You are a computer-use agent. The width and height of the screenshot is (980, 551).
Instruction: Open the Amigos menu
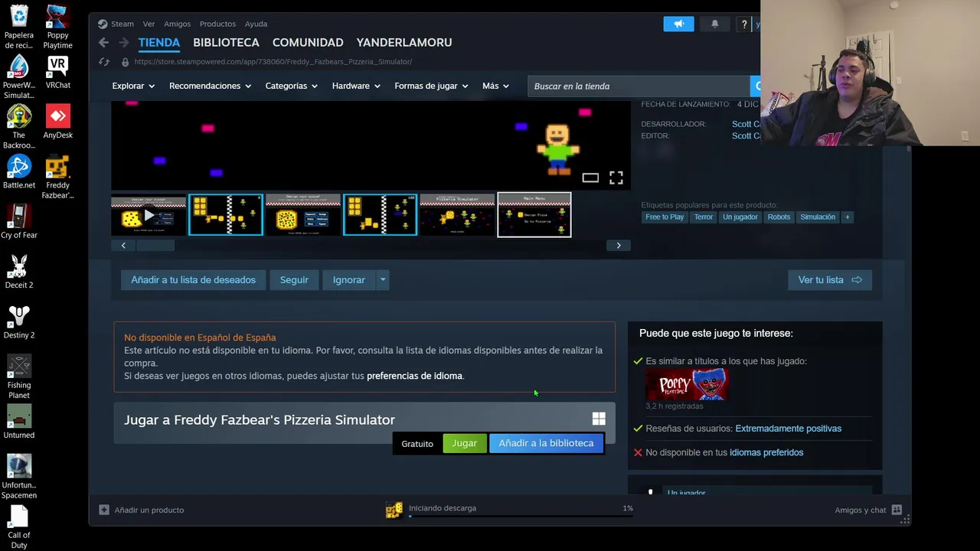click(178, 24)
